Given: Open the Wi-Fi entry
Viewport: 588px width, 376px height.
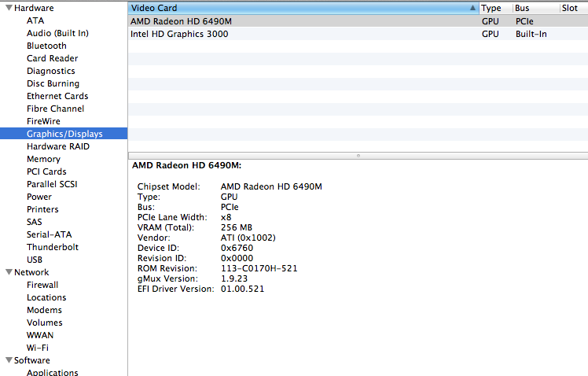Looking at the screenshot, I should (38, 348).
